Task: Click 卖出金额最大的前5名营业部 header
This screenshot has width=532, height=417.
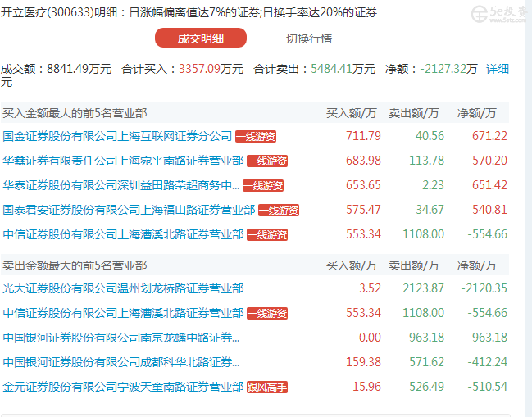Action: (75, 265)
